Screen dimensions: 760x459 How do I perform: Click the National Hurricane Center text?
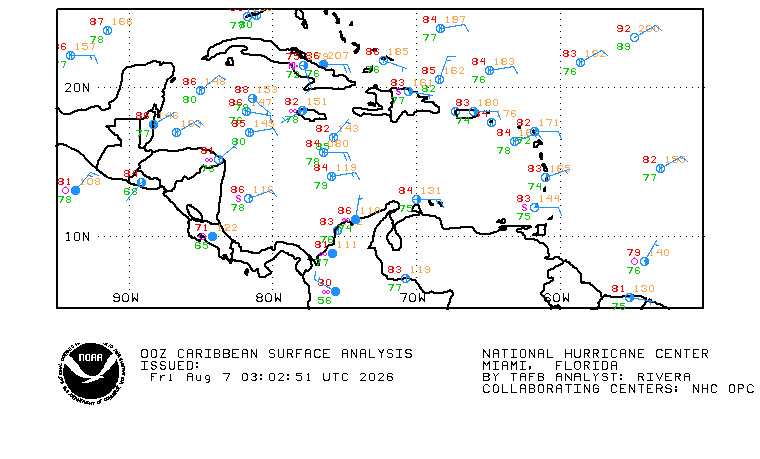596,354
